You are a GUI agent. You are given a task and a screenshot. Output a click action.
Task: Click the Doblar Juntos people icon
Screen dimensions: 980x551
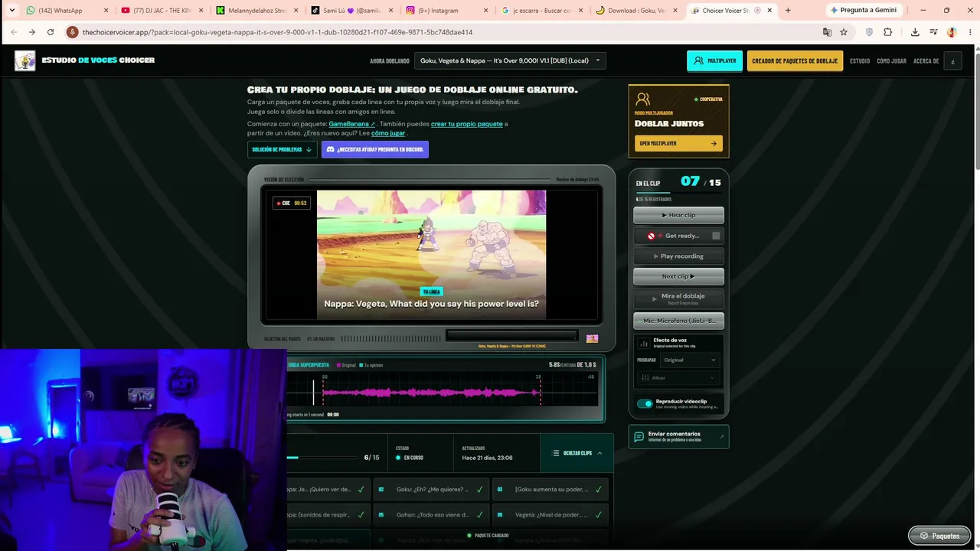pos(643,99)
